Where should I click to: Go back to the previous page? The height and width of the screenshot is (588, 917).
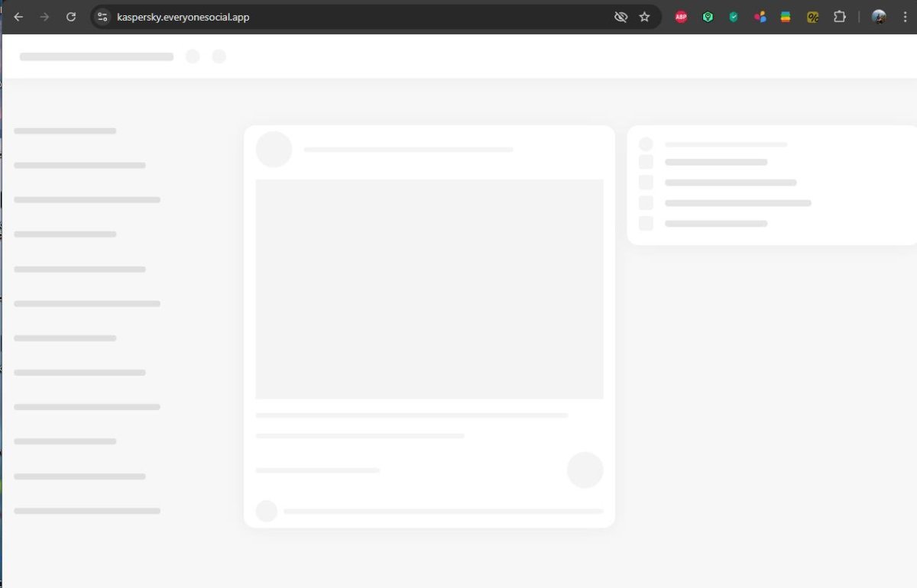18,17
